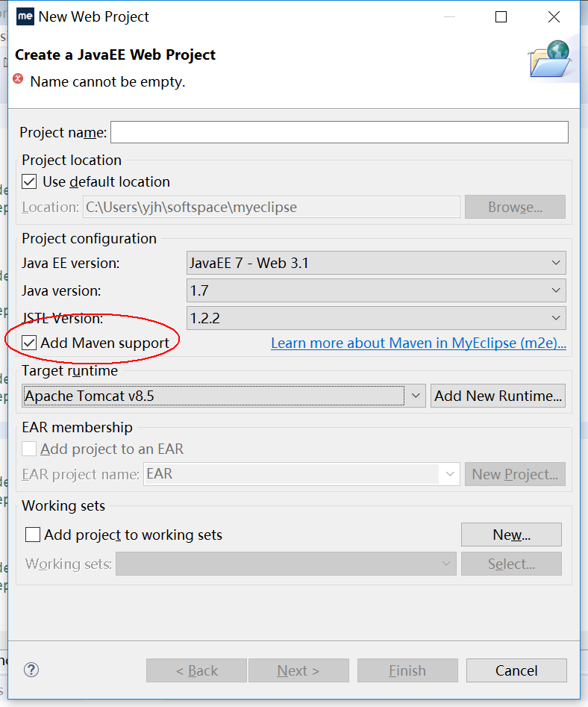588x707 pixels.
Task: Click the 'Project location' group label
Action: pos(72,160)
